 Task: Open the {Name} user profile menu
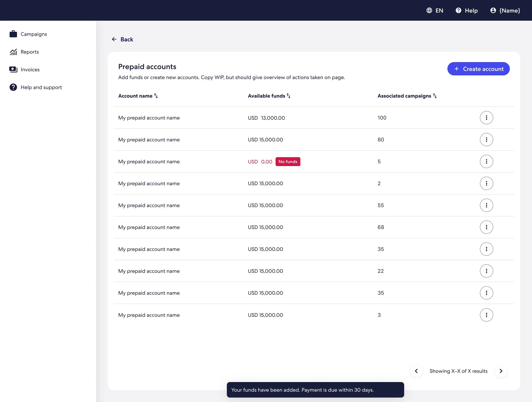coord(505,10)
